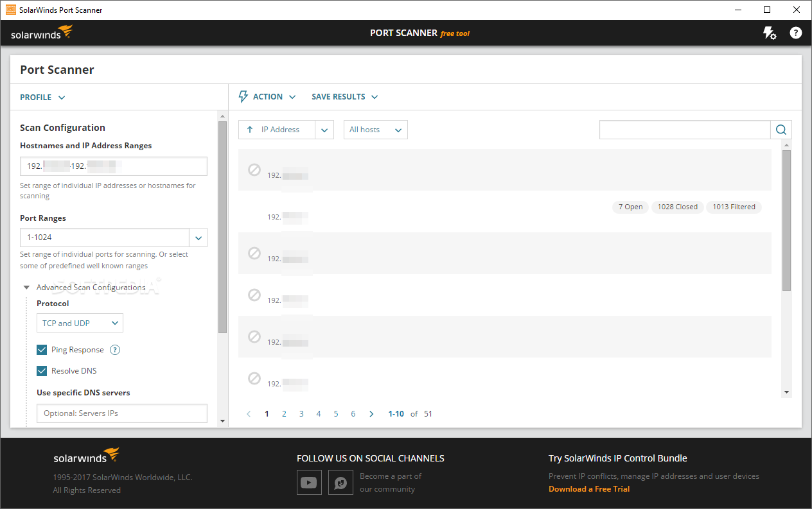This screenshot has height=509, width=812.
Task: Click the search magnifier icon
Action: point(781,130)
